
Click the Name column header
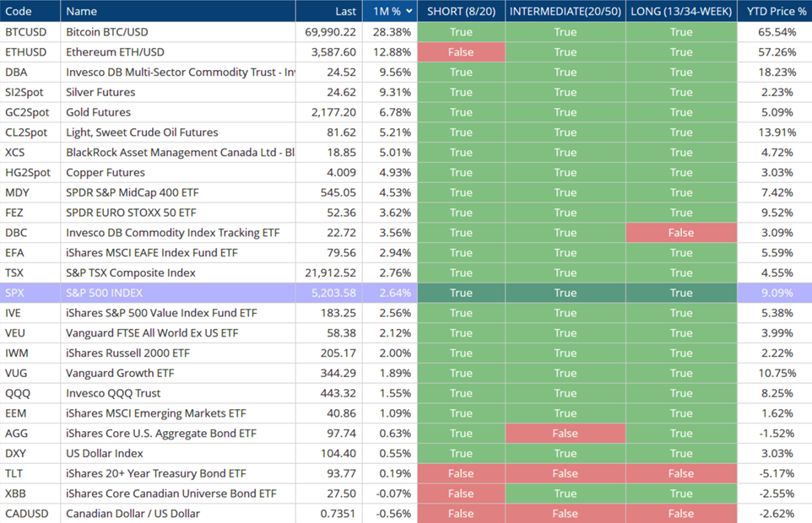[x=82, y=11]
